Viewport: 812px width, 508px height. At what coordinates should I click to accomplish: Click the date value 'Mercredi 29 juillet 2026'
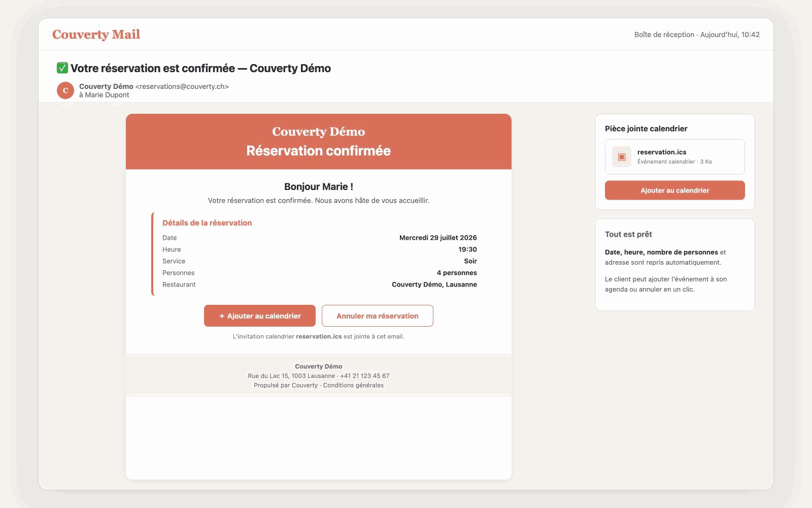(x=438, y=238)
